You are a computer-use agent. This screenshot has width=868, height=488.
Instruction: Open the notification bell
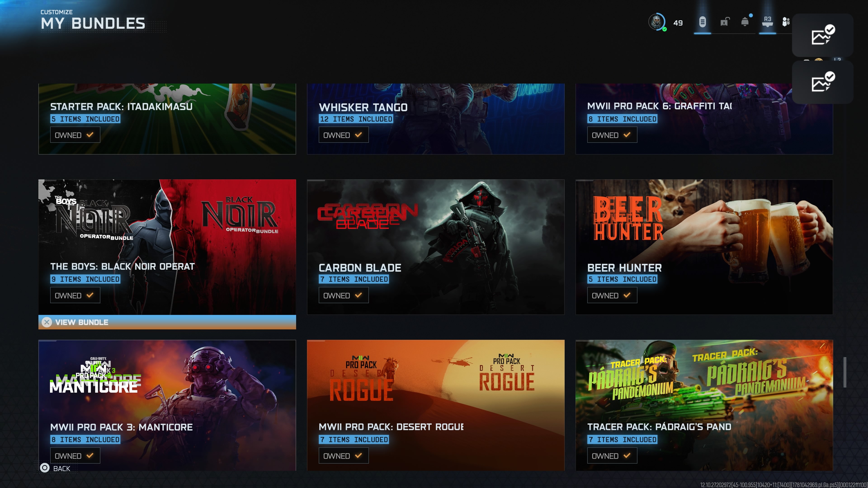coord(745,22)
